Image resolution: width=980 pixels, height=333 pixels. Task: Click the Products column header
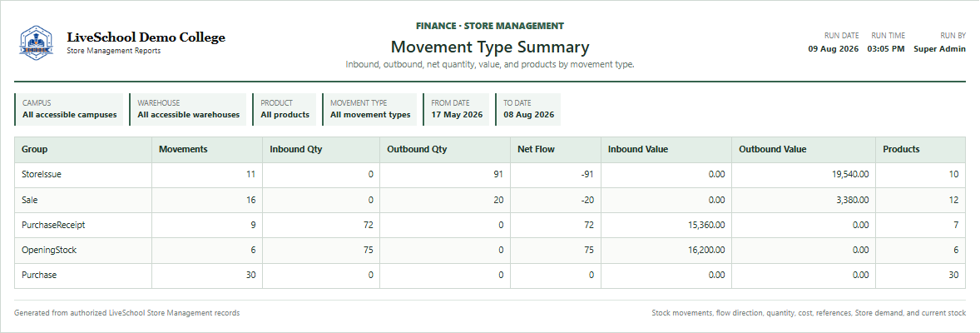921,150
